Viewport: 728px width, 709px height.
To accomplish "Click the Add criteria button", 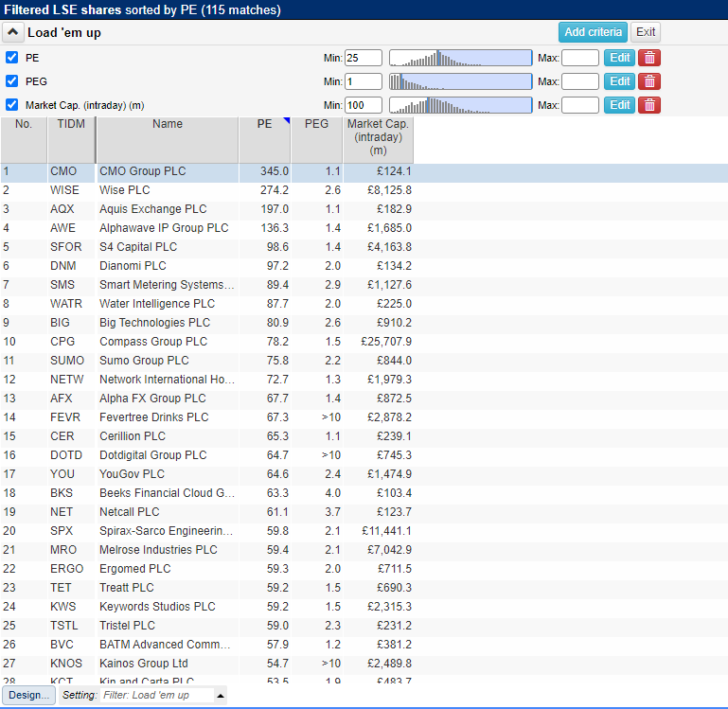I will point(593,32).
